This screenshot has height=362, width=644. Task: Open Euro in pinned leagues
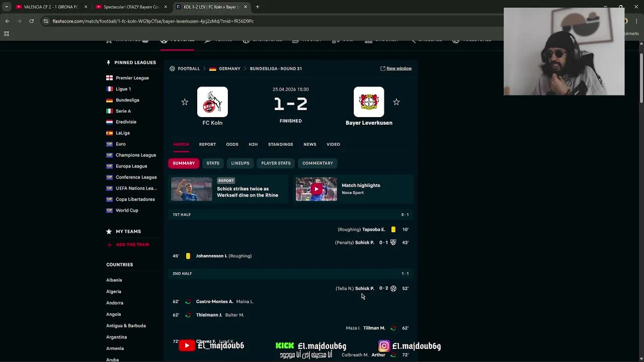(x=120, y=144)
